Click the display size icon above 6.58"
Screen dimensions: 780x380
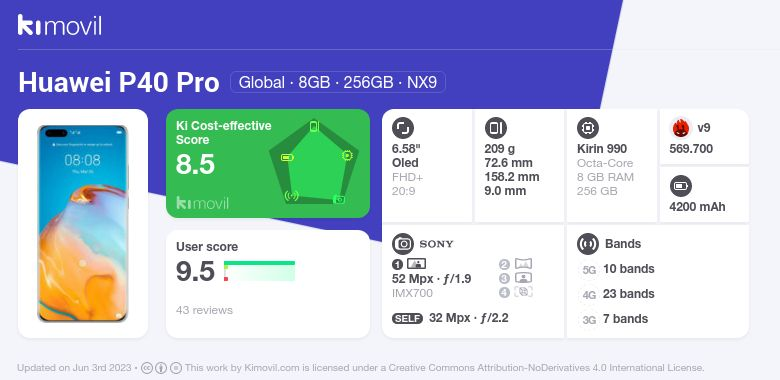403,128
